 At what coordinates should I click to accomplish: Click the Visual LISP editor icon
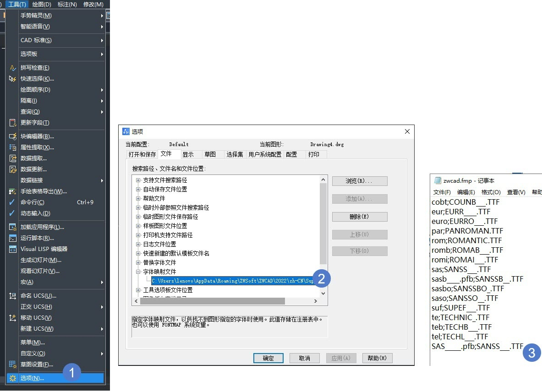click(x=12, y=249)
